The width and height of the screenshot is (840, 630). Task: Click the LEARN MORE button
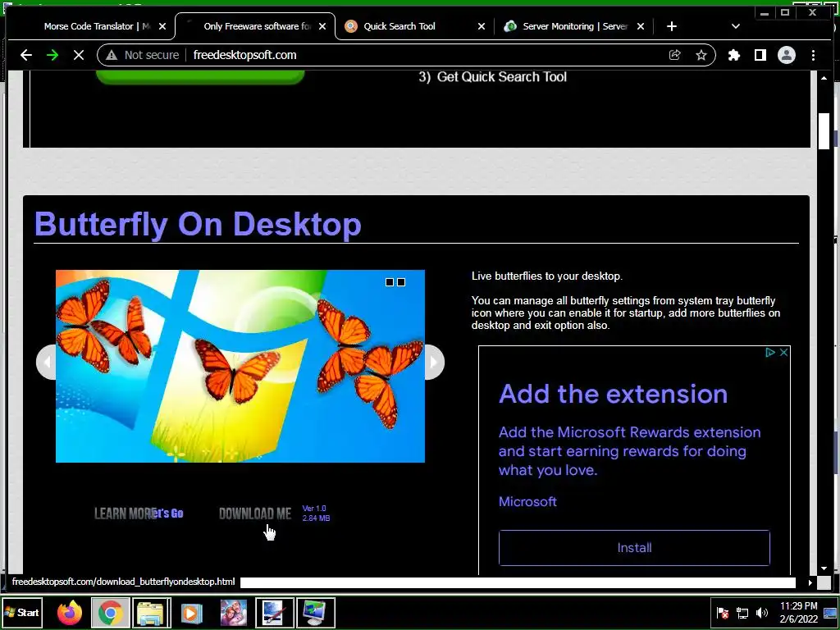[126, 514]
